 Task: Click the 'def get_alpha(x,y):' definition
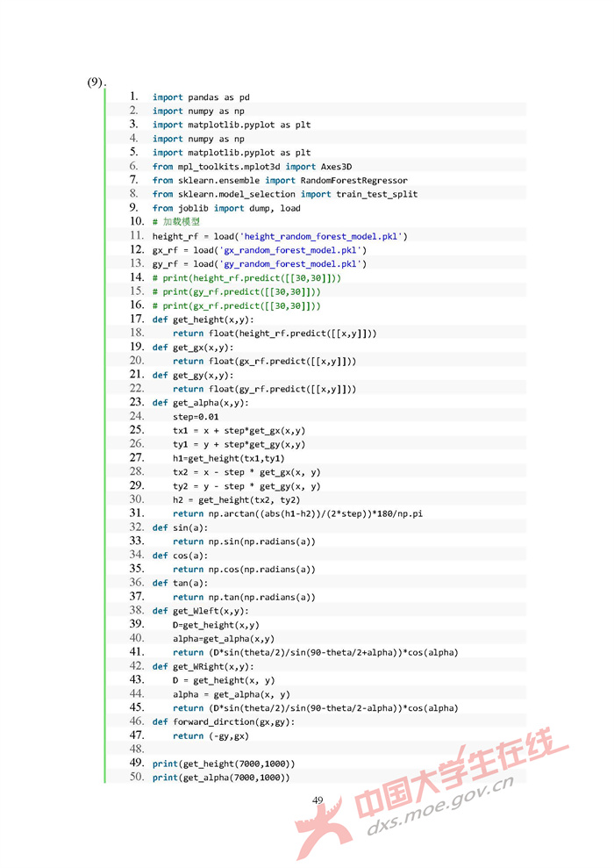(200, 403)
